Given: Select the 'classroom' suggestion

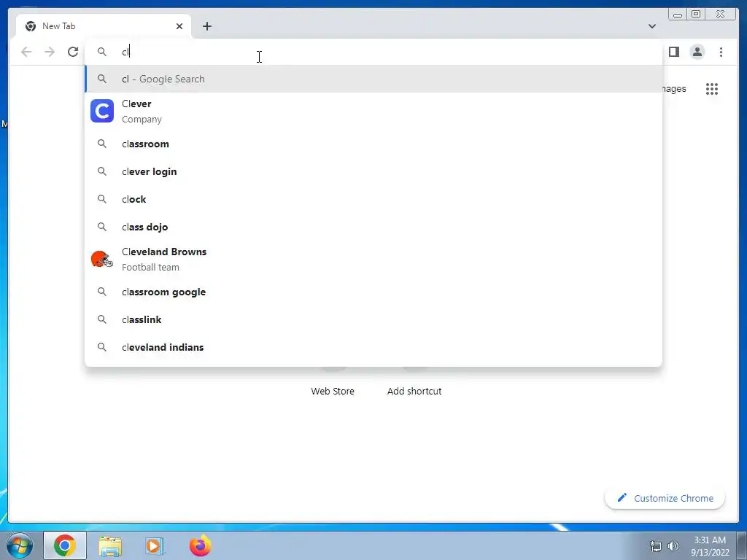Looking at the screenshot, I should click(373, 144).
